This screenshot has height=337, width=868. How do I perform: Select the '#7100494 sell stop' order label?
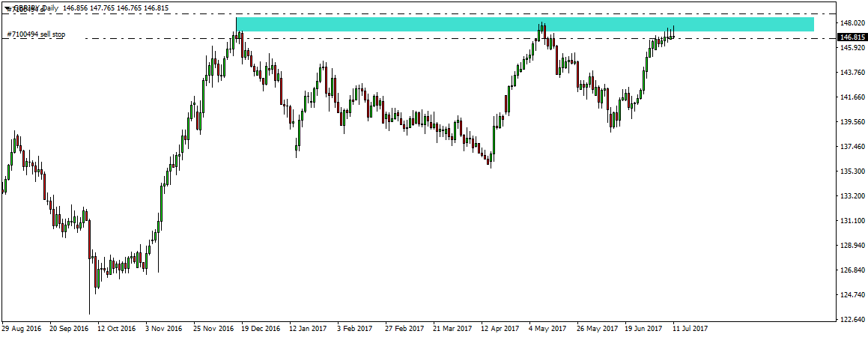[x=36, y=34]
